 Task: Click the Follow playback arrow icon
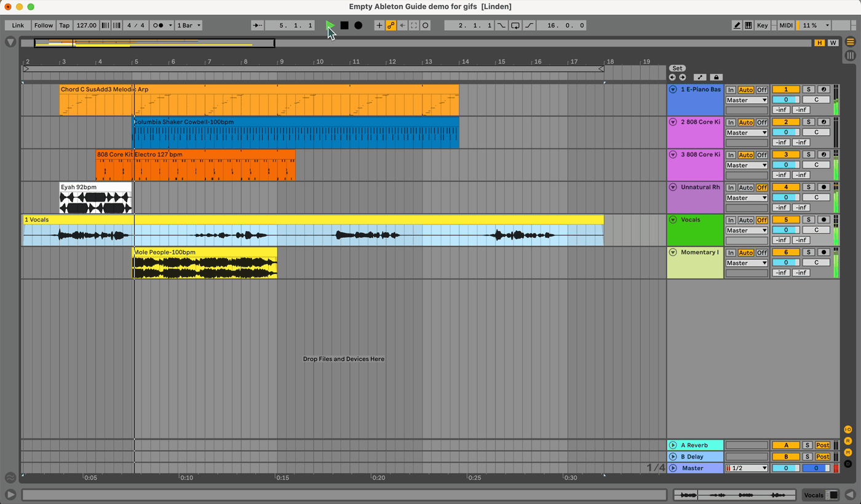tap(258, 25)
